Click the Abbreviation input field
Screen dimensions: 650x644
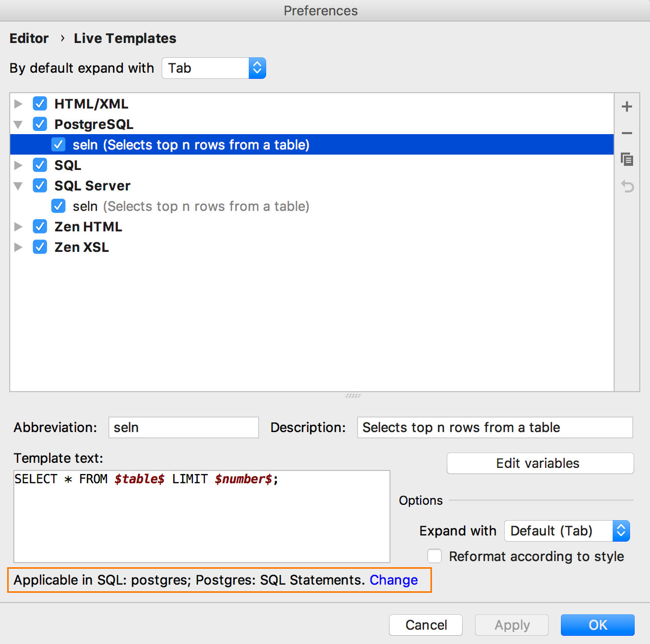point(183,427)
